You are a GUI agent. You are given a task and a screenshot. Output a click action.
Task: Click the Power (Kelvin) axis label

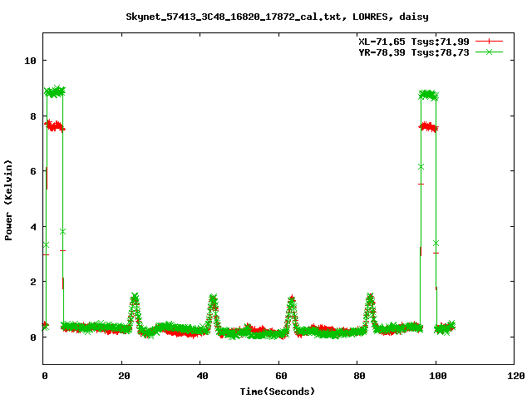tap(8, 200)
